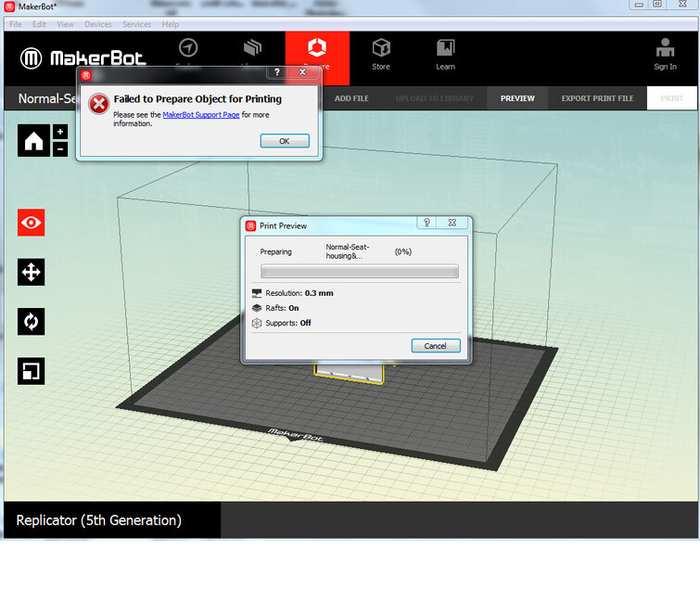The height and width of the screenshot is (614, 700).
Task: Click the 'Failed to Prepare Object for Printing' heading
Action: [x=197, y=99]
